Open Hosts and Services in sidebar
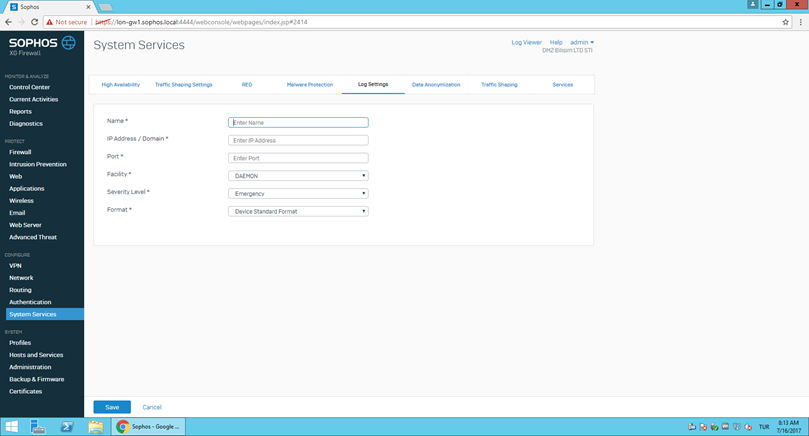809x436 pixels. coord(36,355)
